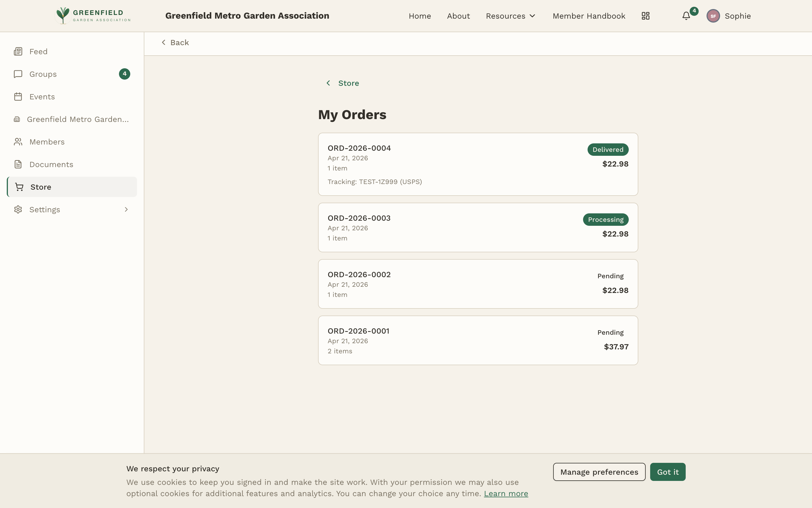The width and height of the screenshot is (812, 508).
Task: Open Greenfield Metro Garden... sidebar item
Action: pyautogui.click(x=72, y=119)
